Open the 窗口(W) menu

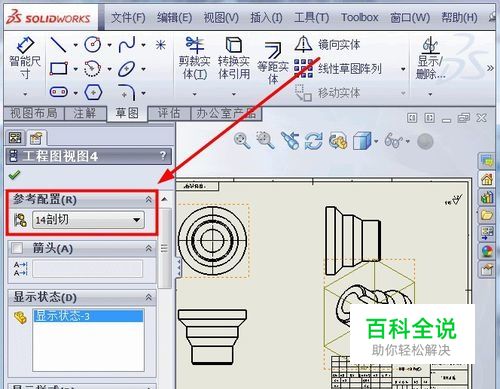(x=410, y=17)
